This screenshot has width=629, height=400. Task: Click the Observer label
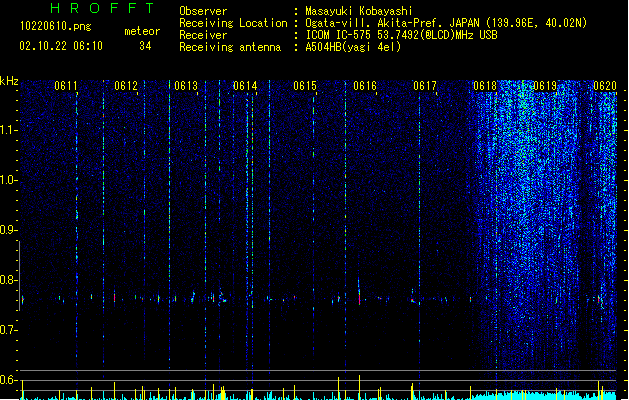pyautogui.click(x=203, y=11)
